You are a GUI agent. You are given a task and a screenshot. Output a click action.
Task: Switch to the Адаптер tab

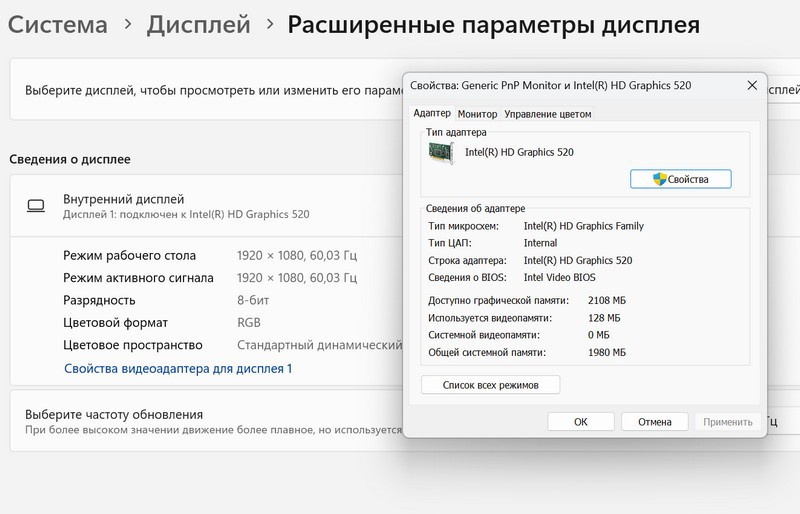pyautogui.click(x=432, y=114)
